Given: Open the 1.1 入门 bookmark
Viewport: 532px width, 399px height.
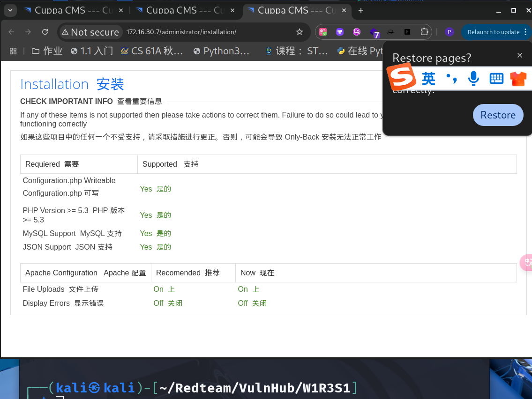Looking at the screenshot, I should pos(91,51).
